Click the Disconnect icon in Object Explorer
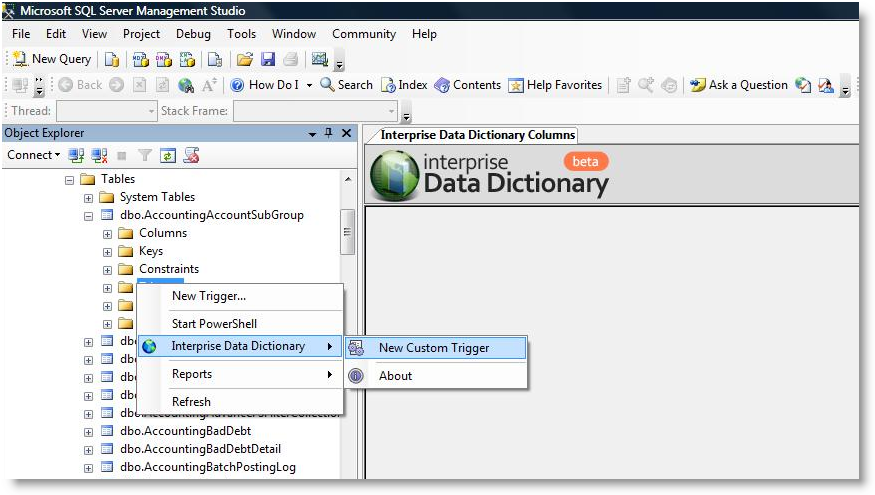The height and width of the screenshot is (495, 875). click(99, 155)
